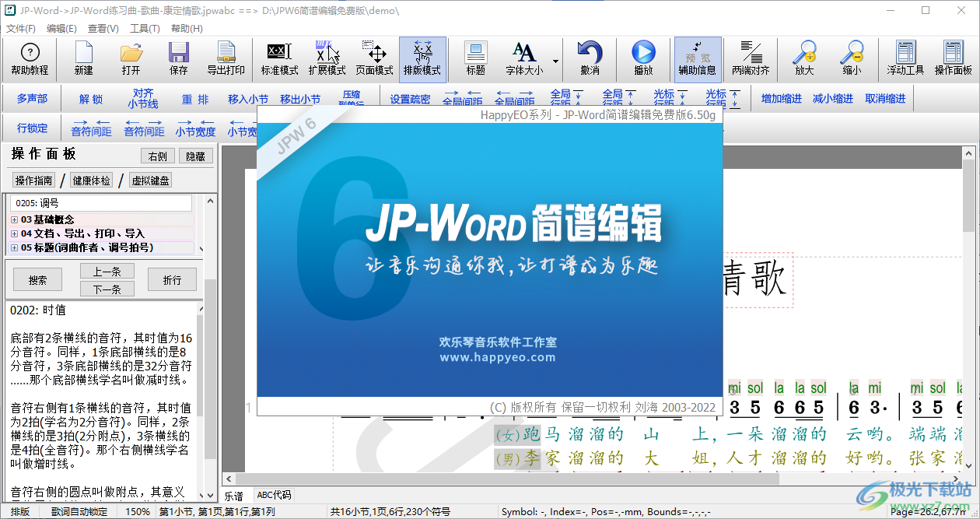Toggle 预览辅助信息 preview helper info
980x519 pixels.
point(698,58)
